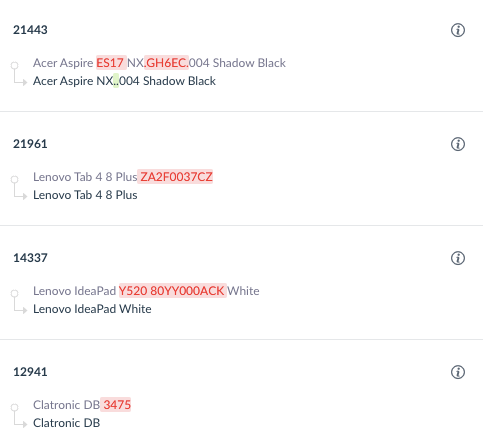This screenshot has width=483, height=446.
Task: Select record ID 12941
Action: (30, 372)
